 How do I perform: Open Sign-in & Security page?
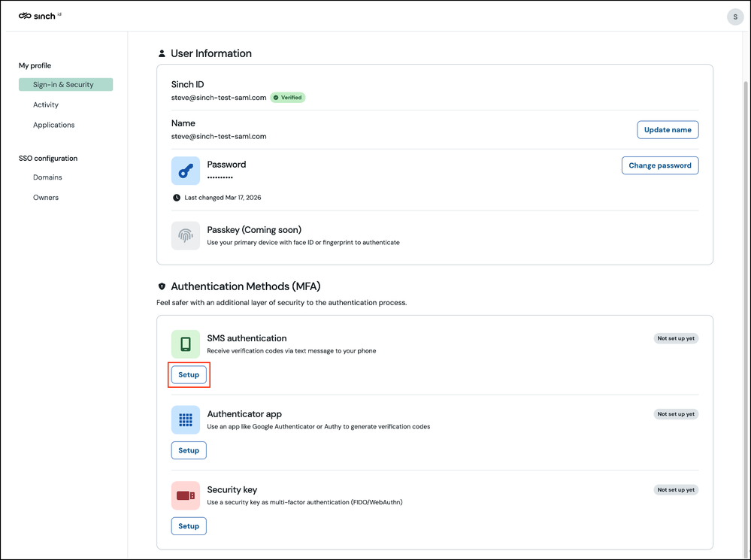65,84
